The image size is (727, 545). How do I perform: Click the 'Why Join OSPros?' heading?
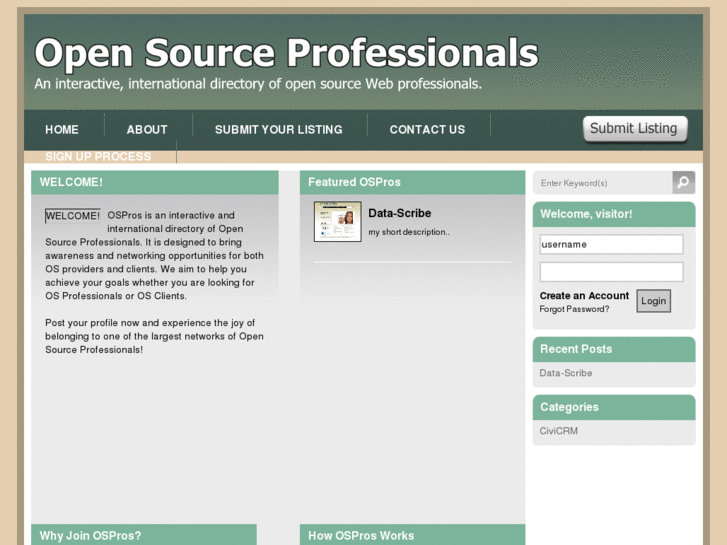(90, 536)
